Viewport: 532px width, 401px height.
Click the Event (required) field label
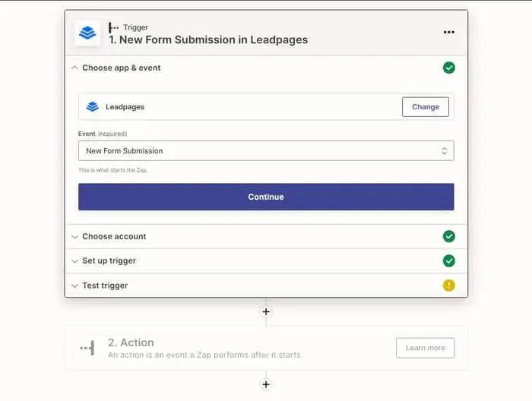103,134
